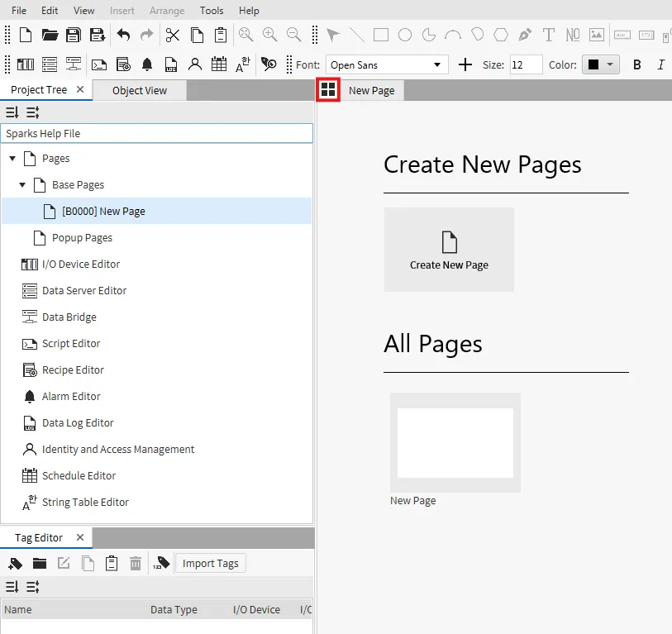Image resolution: width=672 pixels, height=634 pixels.
Task: Open the Font dropdown showing Open Sans
Action: click(x=387, y=64)
